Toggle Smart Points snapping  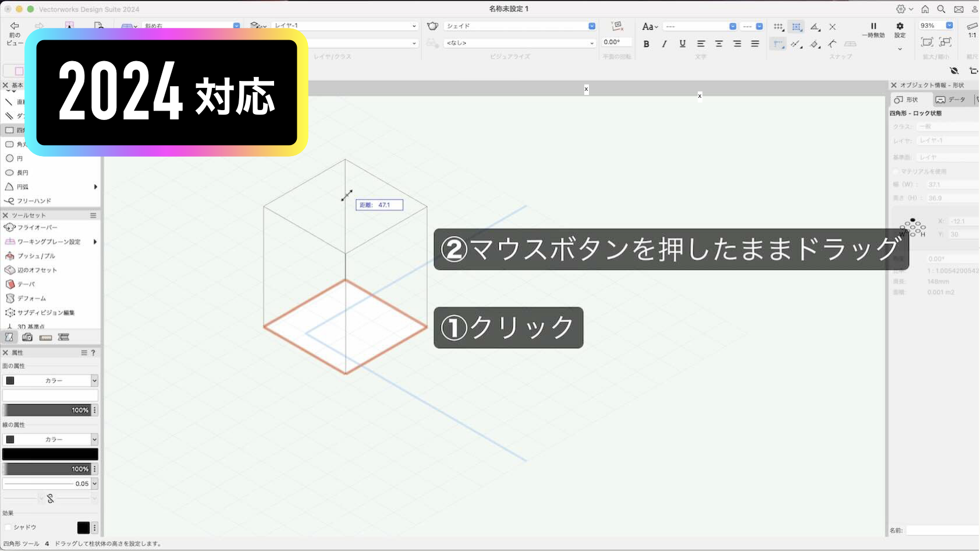click(x=778, y=44)
